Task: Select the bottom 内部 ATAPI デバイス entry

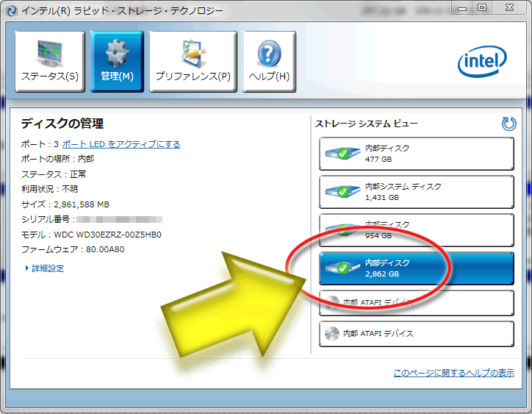Action: (x=417, y=334)
